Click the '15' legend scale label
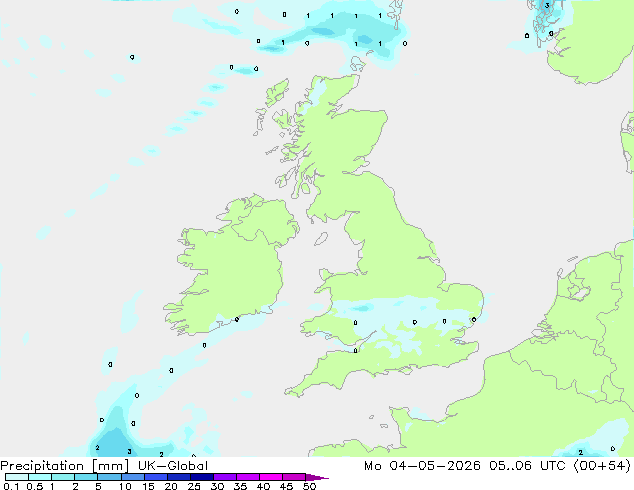This screenshot has height=490, width=634. tap(148, 486)
